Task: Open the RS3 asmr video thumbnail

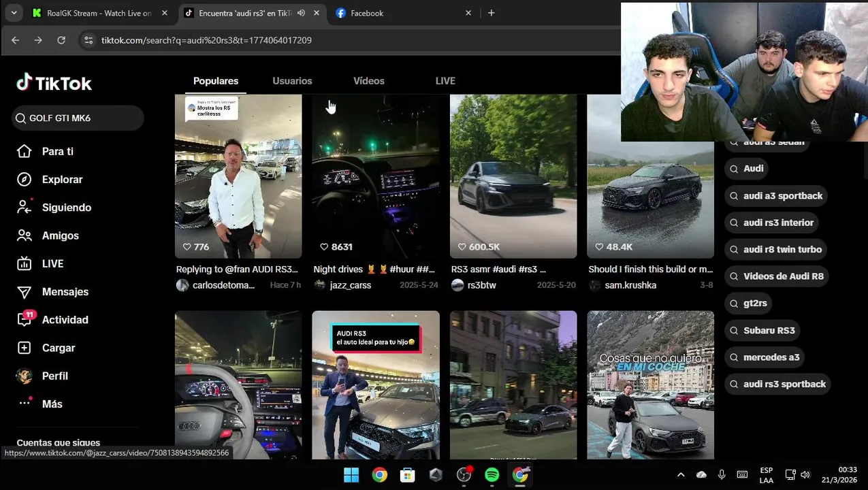Action: pos(513,176)
